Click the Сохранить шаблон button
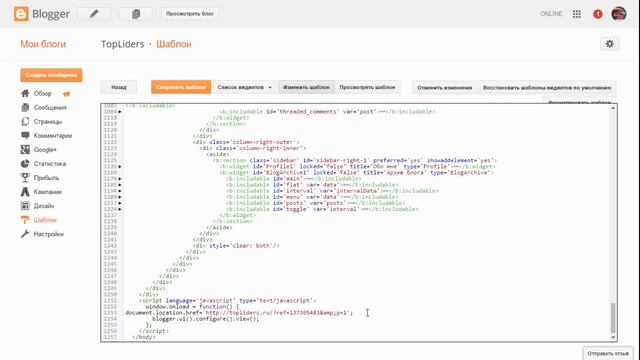The image size is (640, 360). click(x=181, y=87)
